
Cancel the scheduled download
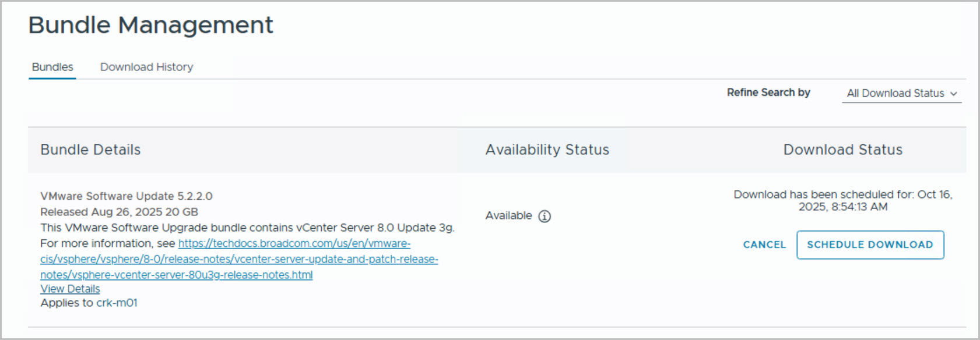coord(764,245)
